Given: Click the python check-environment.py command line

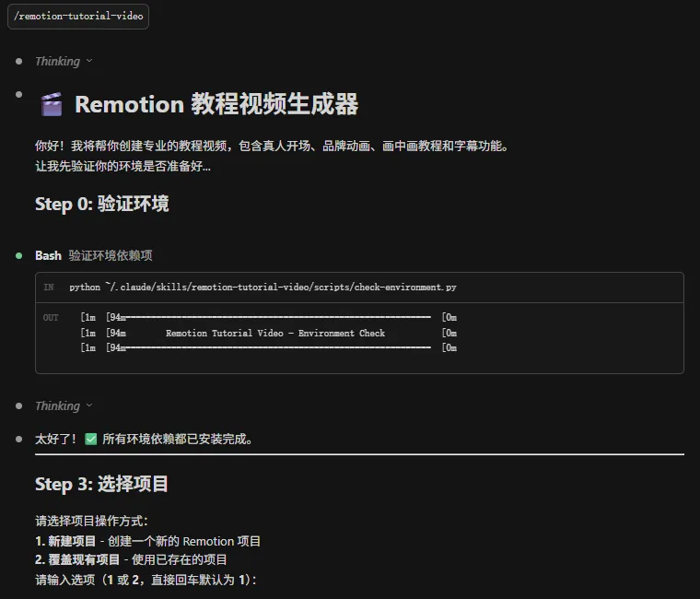Looking at the screenshot, I should pos(262,288).
